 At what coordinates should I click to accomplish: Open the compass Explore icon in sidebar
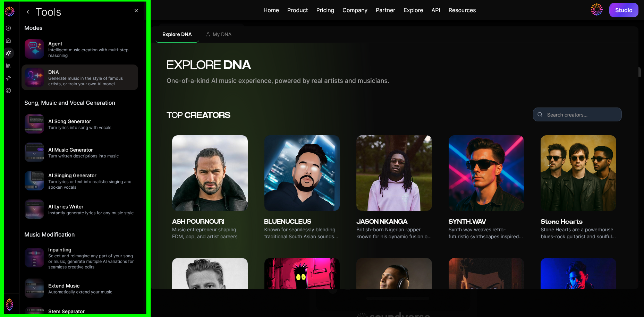(x=8, y=91)
